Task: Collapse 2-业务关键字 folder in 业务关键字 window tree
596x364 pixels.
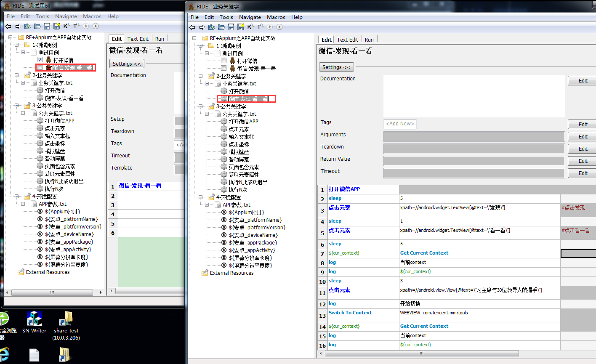Action: pyautogui.click(x=201, y=76)
